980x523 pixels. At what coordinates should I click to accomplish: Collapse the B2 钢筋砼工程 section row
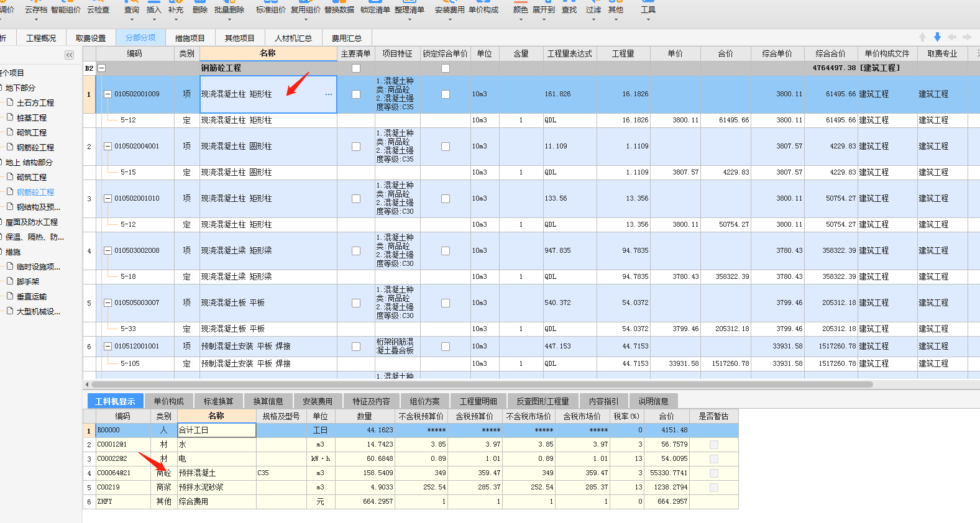102,68
